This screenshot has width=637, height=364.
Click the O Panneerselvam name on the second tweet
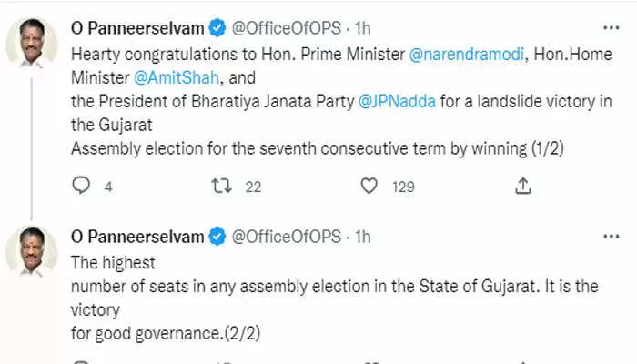[x=137, y=238]
